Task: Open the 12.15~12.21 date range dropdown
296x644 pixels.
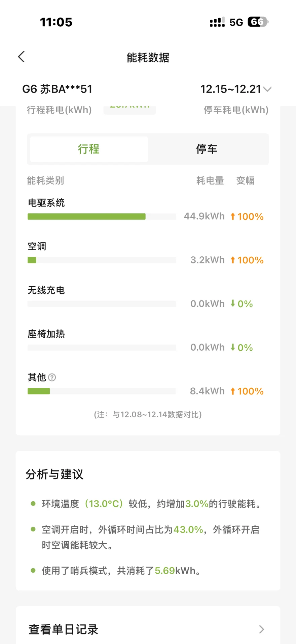Action: [231, 89]
